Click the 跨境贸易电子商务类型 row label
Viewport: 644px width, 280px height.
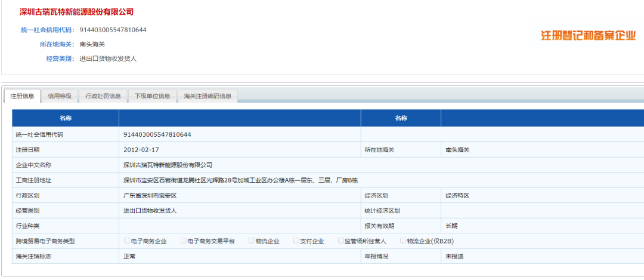coord(45,241)
